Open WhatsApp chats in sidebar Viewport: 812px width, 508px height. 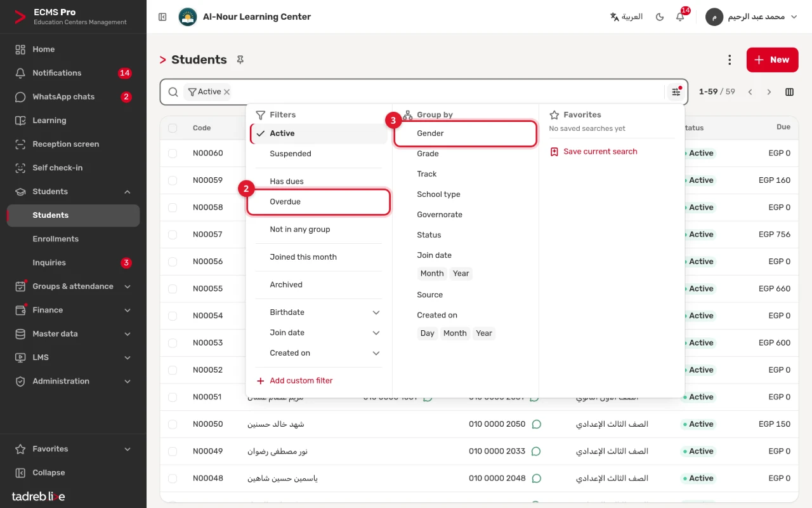(73, 97)
